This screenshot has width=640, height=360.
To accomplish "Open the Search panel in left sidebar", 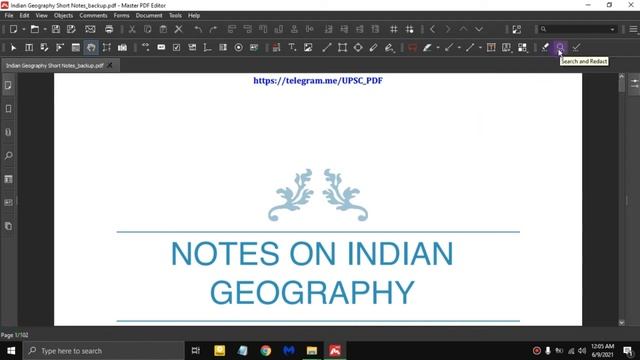I will [9, 156].
